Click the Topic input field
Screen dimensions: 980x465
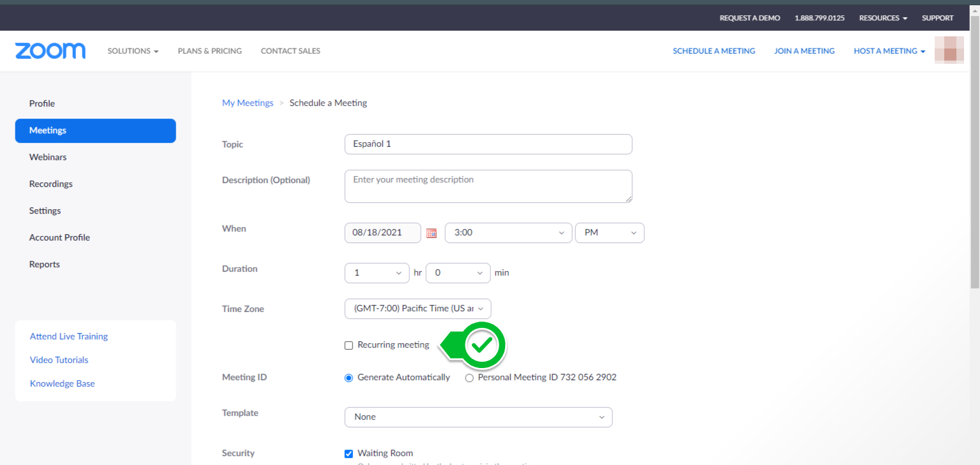point(488,144)
